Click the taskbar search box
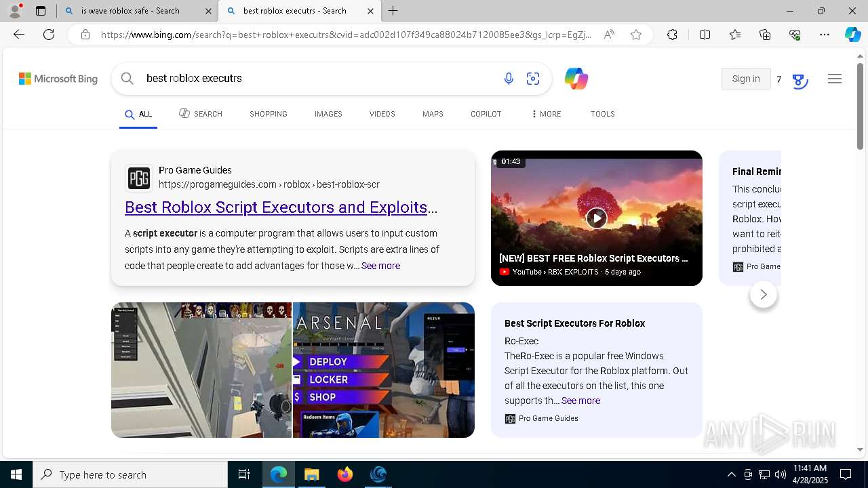This screenshot has width=868, height=488. click(130, 474)
